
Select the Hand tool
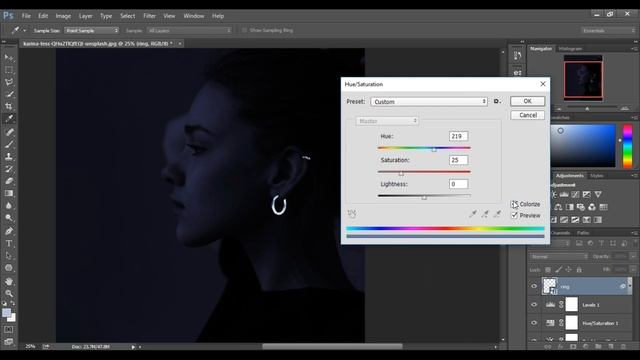[9, 281]
